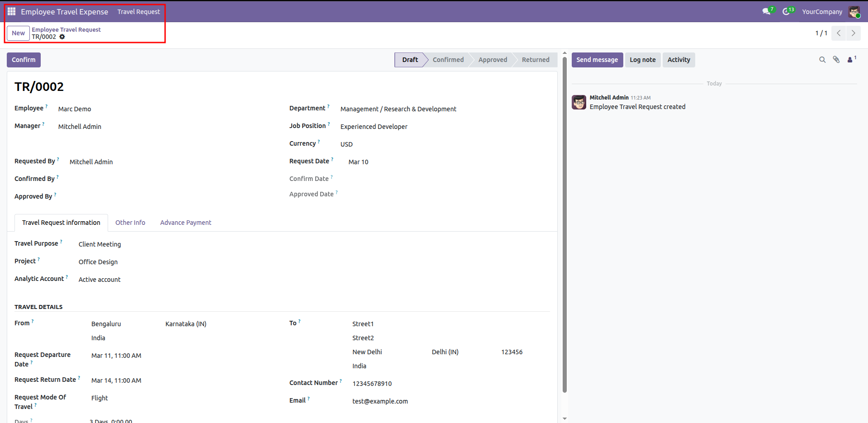The width and height of the screenshot is (868, 423).
Task: Click the Log note button
Action: (643, 60)
